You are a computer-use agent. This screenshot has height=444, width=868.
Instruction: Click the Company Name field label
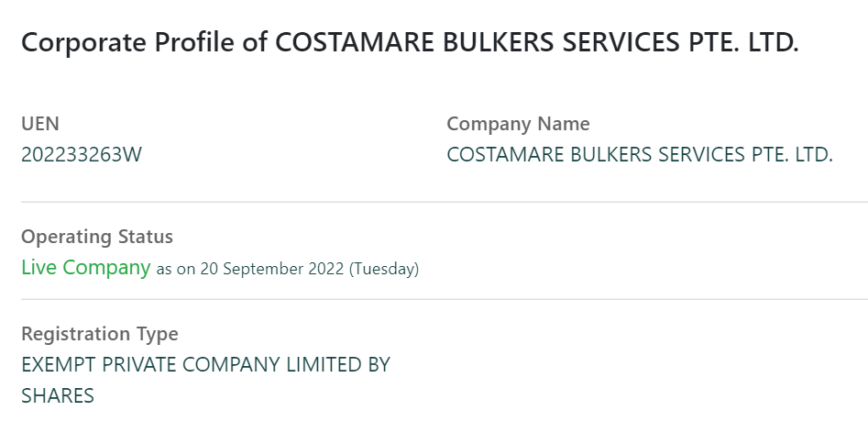tap(518, 124)
